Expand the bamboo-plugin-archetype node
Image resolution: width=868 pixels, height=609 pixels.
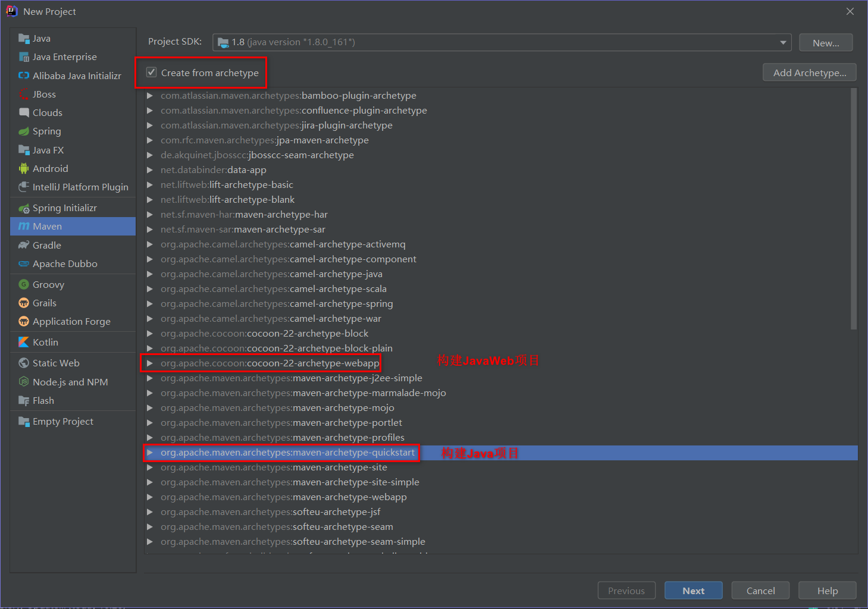point(150,96)
